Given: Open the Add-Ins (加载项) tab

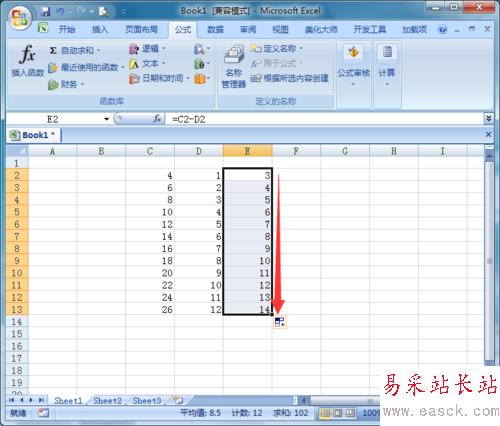Looking at the screenshot, I should point(414,30).
